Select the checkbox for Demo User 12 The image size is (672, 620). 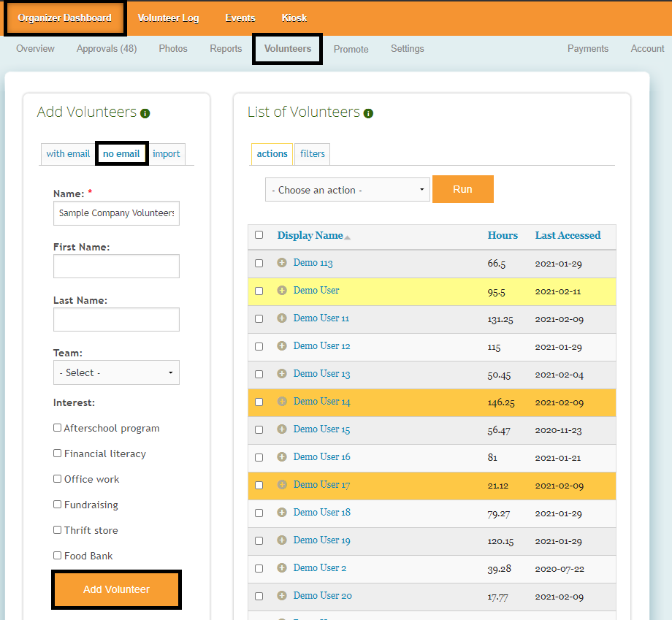tap(259, 346)
